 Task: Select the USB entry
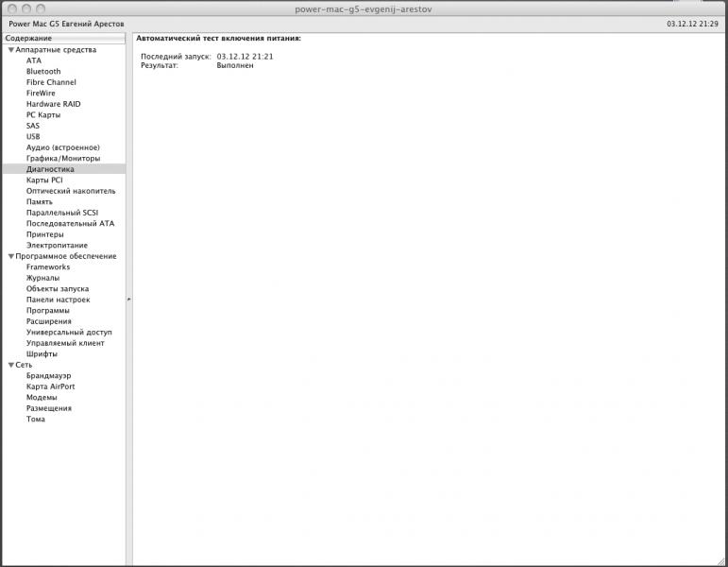tap(33, 136)
